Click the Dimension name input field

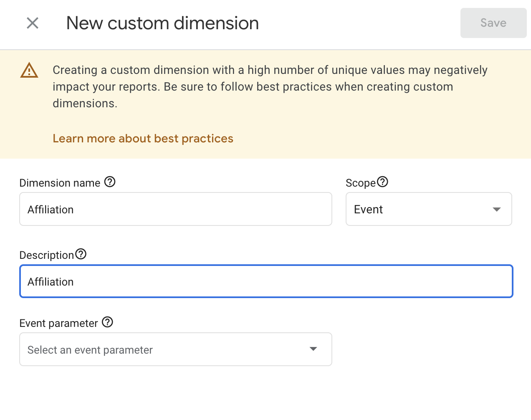[x=176, y=209]
